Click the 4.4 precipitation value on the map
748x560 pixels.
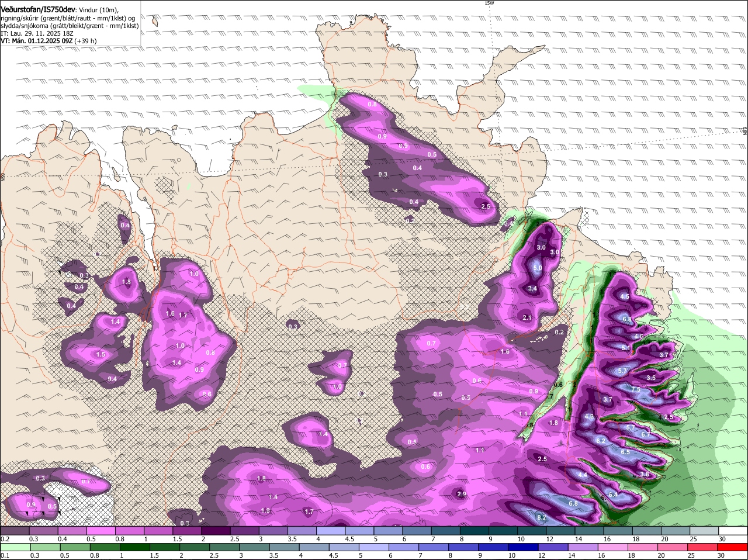(583, 475)
